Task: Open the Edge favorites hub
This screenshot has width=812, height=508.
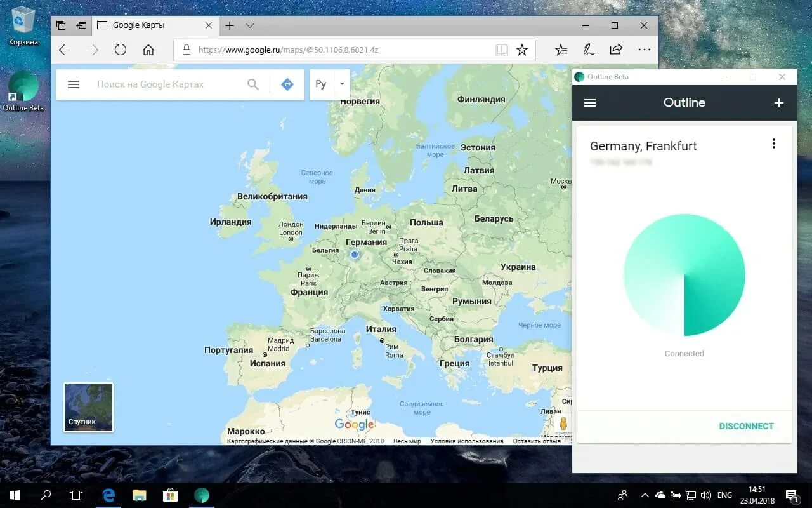Action: pyautogui.click(x=561, y=50)
